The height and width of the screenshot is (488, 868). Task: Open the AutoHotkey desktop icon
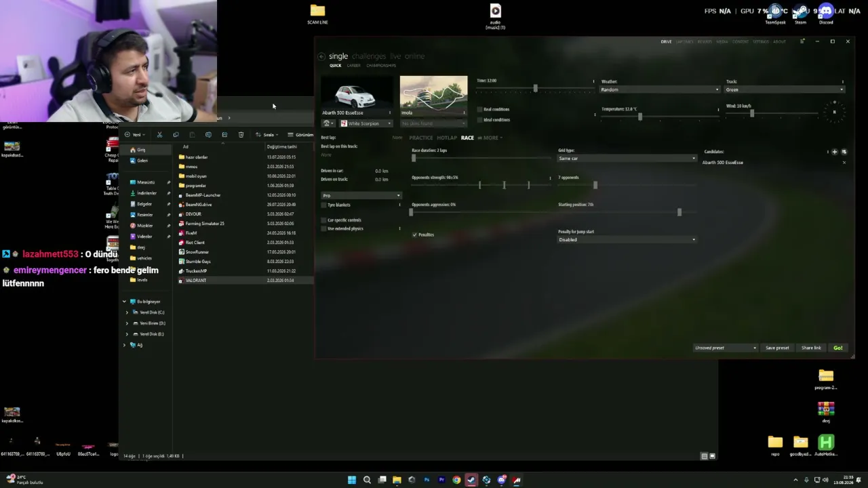(x=826, y=445)
